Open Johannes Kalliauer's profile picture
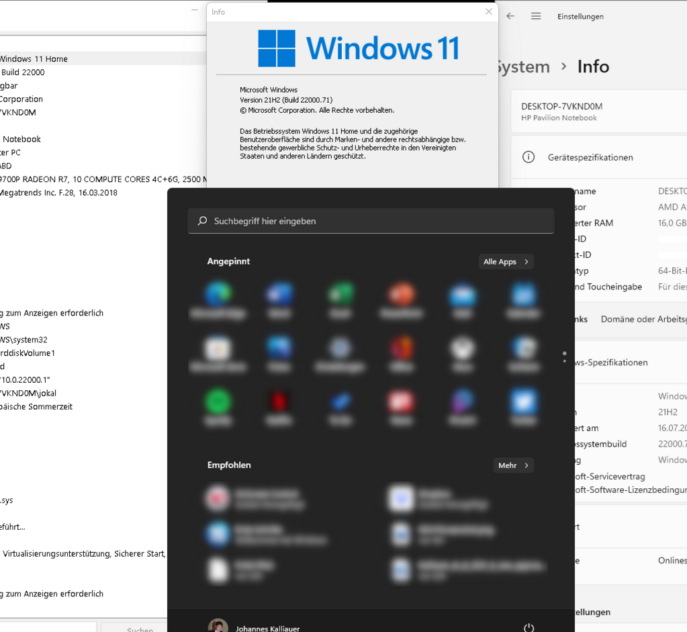The width and height of the screenshot is (687, 632). click(218, 626)
